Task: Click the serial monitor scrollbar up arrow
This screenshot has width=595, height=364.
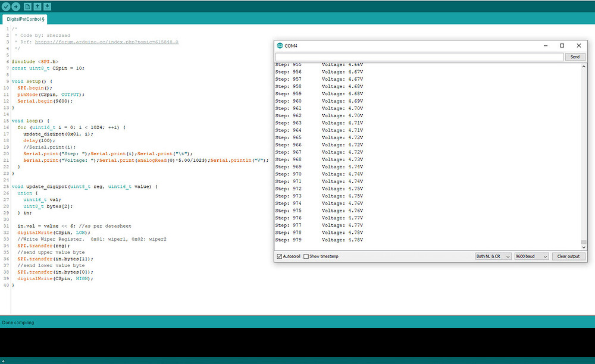Action: tap(584, 66)
